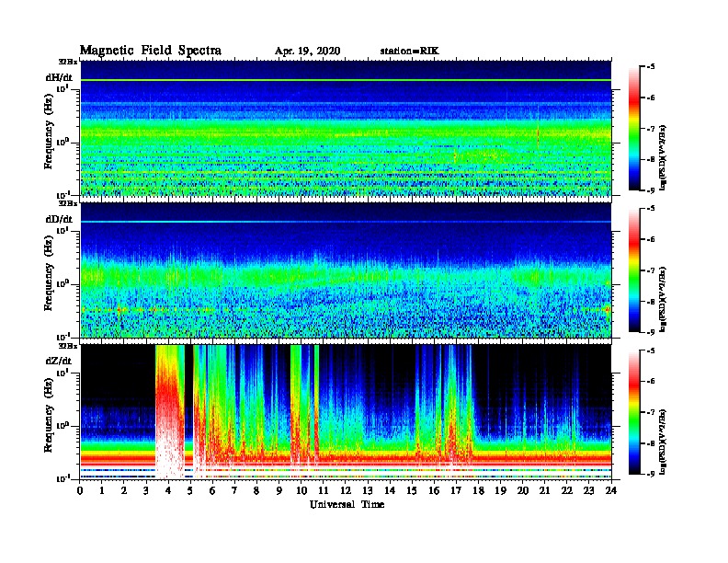Click the cyan horizontal line atop the dD/dt plot

(x=346, y=222)
